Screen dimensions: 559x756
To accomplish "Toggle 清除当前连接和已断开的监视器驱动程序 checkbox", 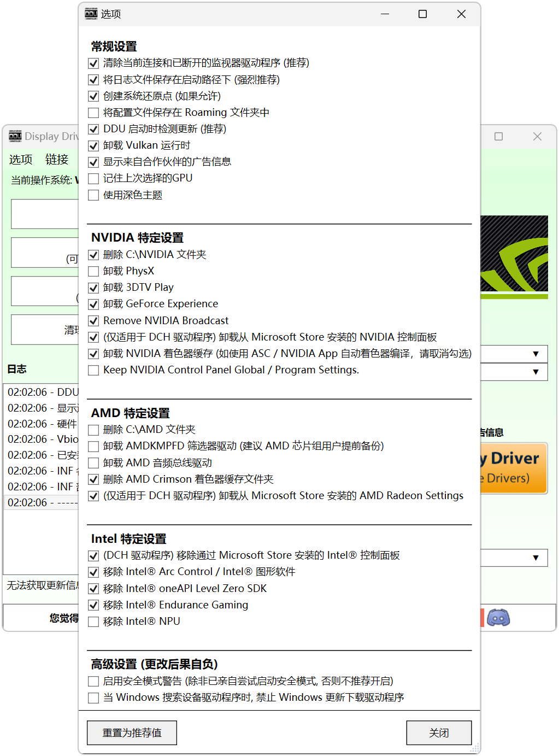I will pyautogui.click(x=93, y=63).
